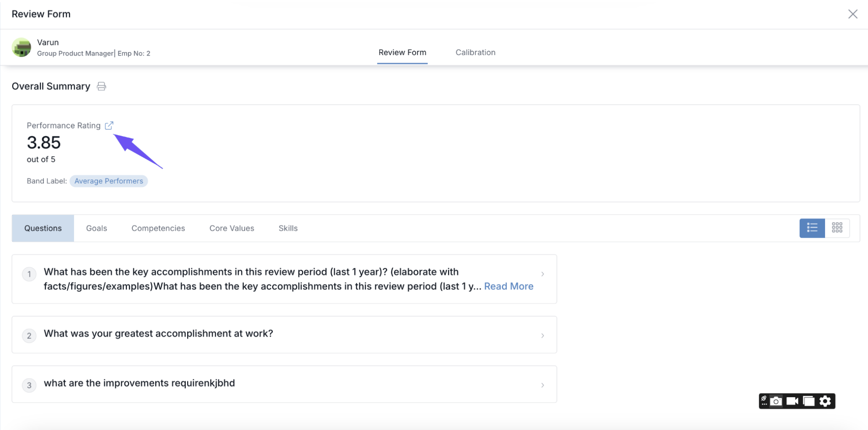Screen dimensions: 868x430
Task: Switch to the Goals tab
Action: click(96, 228)
